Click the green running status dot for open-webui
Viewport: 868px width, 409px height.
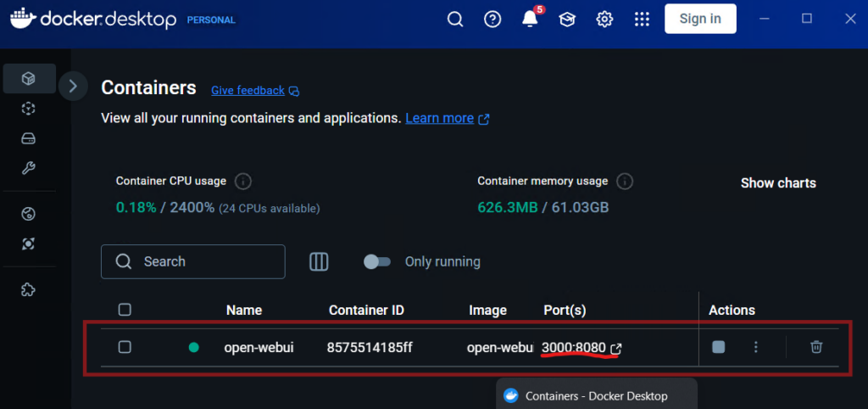pos(194,348)
